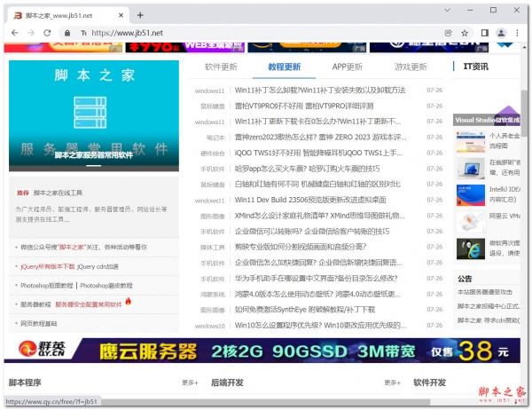Screen dimensions: 532x410
Task: Click 笔记本 category label
Action: (x=215, y=138)
